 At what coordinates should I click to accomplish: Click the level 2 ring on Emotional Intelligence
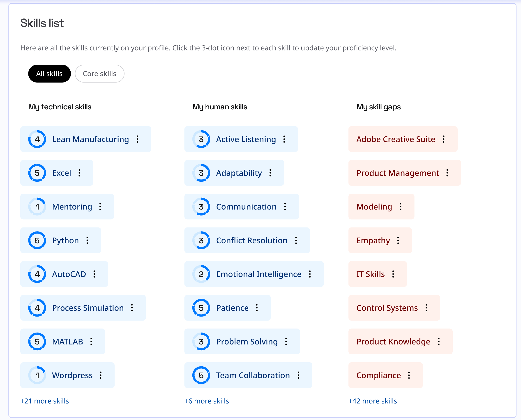pyautogui.click(x=201, y=274)
